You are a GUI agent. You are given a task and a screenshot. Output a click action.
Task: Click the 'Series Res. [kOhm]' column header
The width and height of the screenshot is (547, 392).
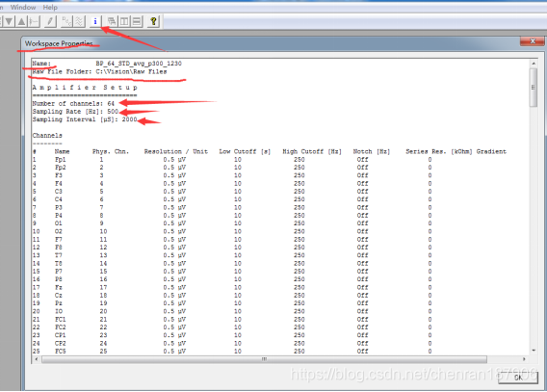tap(439, 151)
